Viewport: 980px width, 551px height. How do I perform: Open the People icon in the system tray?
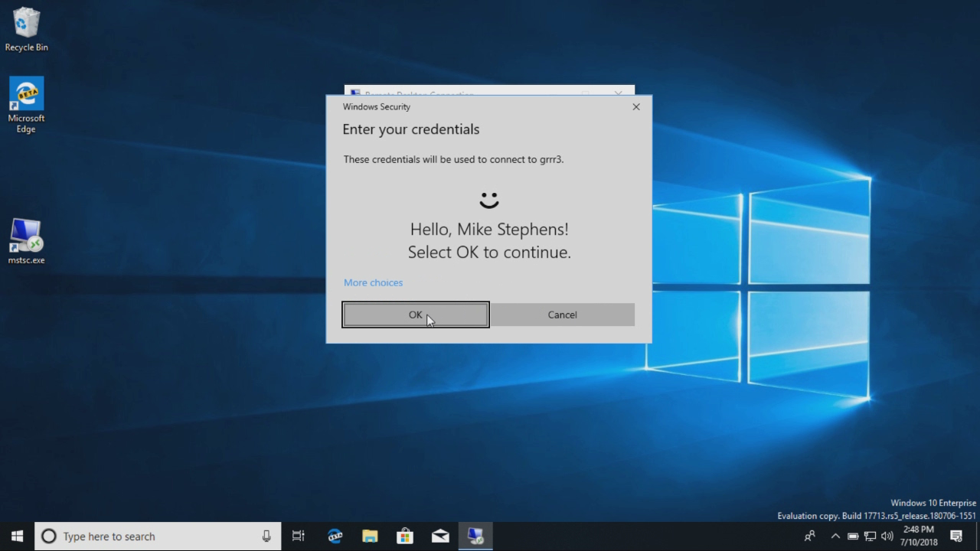tap(810, 536)
